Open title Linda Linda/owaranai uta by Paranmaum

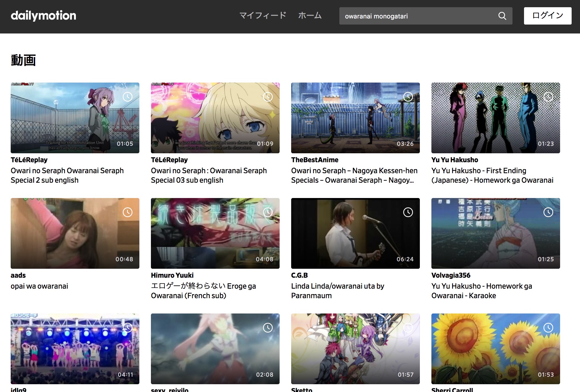pyautogui.click(x=338, y=291)
